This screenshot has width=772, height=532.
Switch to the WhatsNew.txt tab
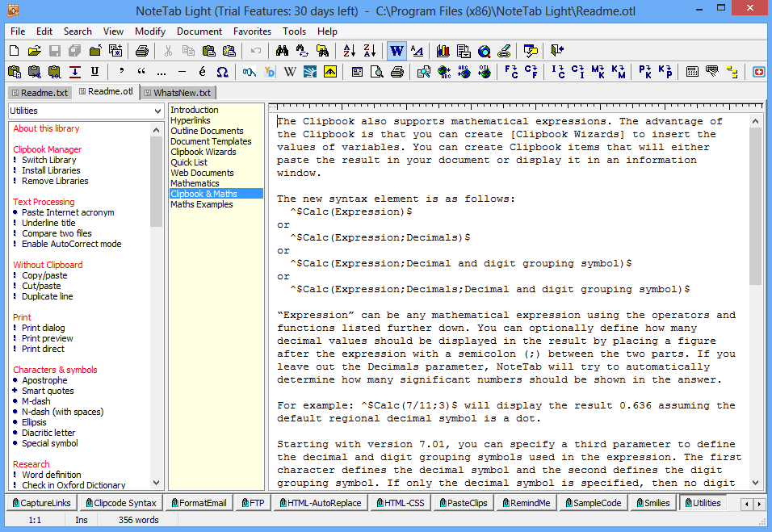(178, 93)
